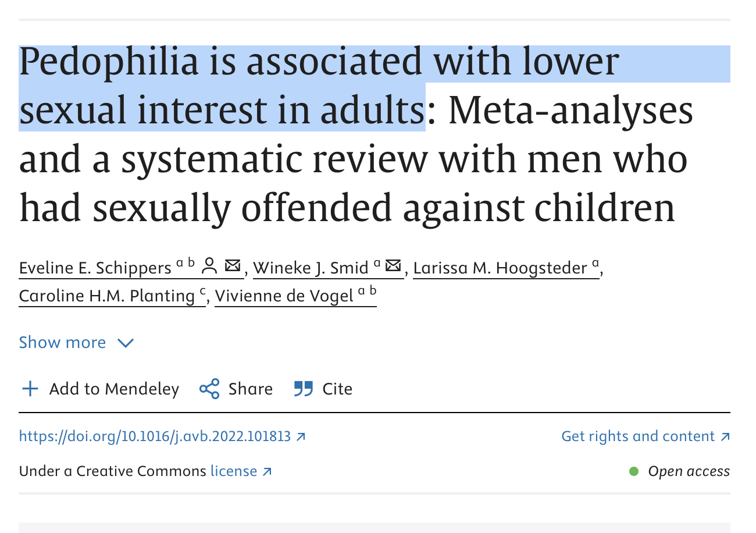Open author link Caroline H.M. Planting
756x533 pixels.
(x=107, y=296)
